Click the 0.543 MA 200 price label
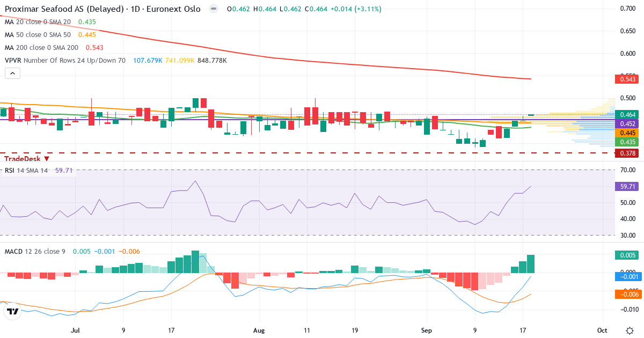This screenshot has height=338, width=644. 627,79
